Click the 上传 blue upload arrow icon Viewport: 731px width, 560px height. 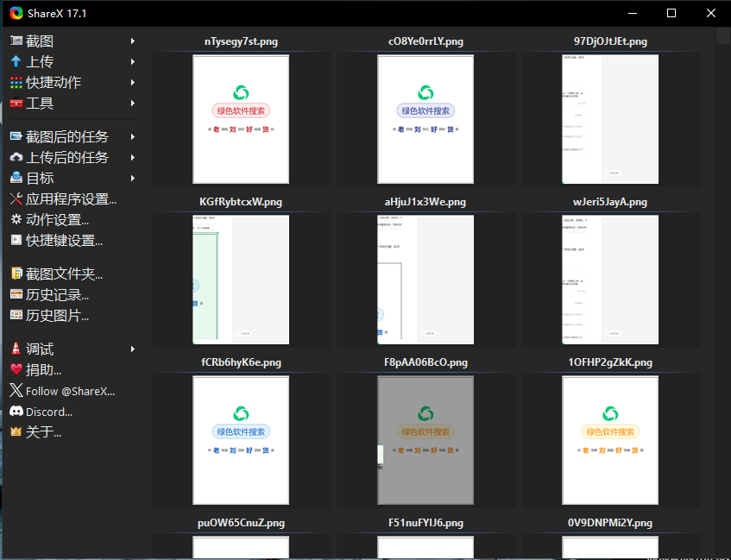pyautogui.click(x=16, y=61)
